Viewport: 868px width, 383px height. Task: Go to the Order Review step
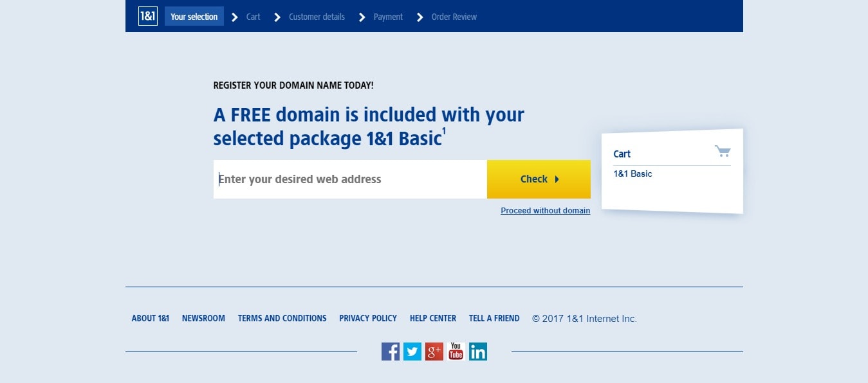coord(454,17)
